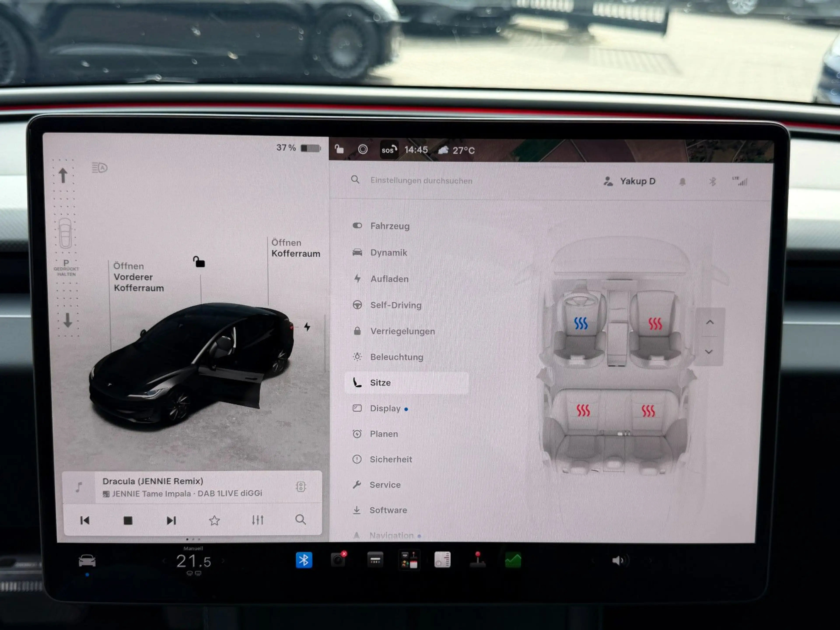This screenshot has width=840, height=630.
Task: Open car controls icon in bottom bar
Action: pyautogui.click(x=87, y=561)
